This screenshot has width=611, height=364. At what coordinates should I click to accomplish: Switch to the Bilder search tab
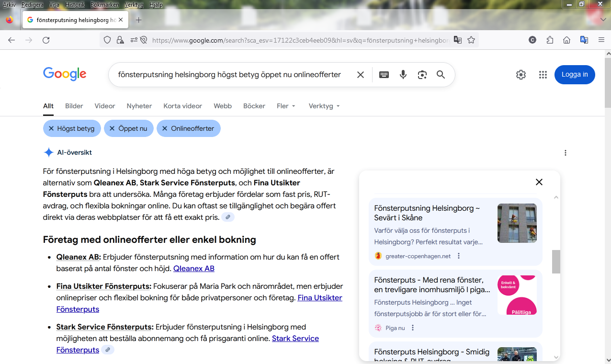click(x=74, y=106)
